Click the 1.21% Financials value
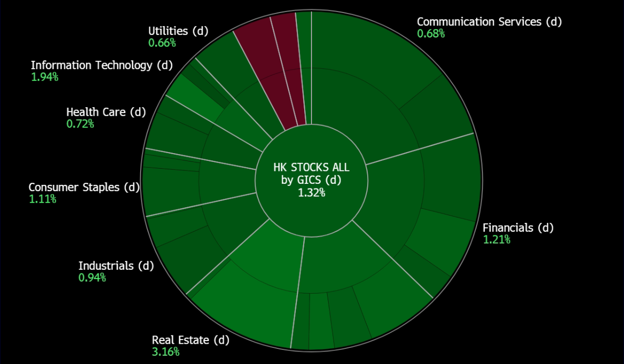Viewport: 624px width, 364px height. click(497, 240)
